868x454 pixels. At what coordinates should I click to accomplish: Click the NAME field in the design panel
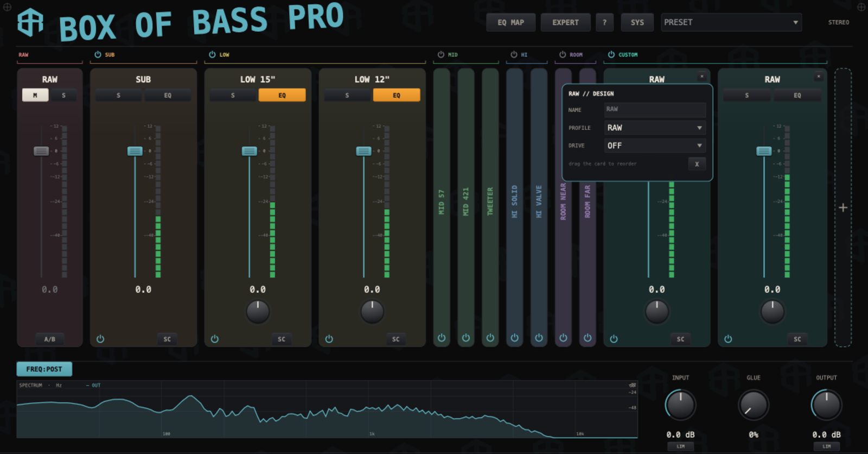coord(655,110)
